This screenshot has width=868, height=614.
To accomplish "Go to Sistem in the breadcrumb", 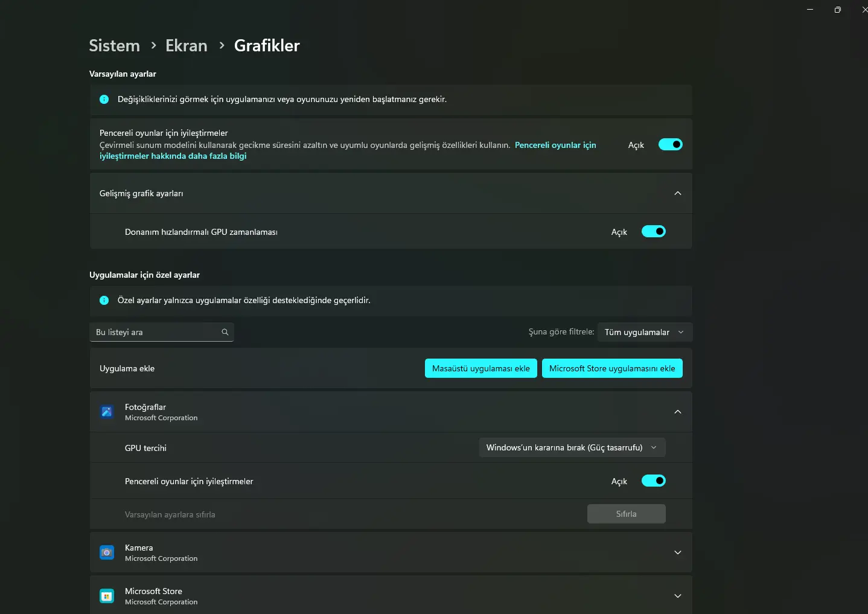I will [x=114, y=45].
